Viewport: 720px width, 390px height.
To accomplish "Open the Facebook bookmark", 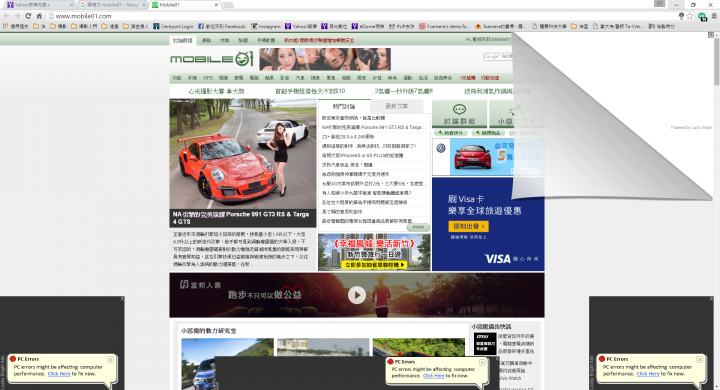I will [222, 27].
